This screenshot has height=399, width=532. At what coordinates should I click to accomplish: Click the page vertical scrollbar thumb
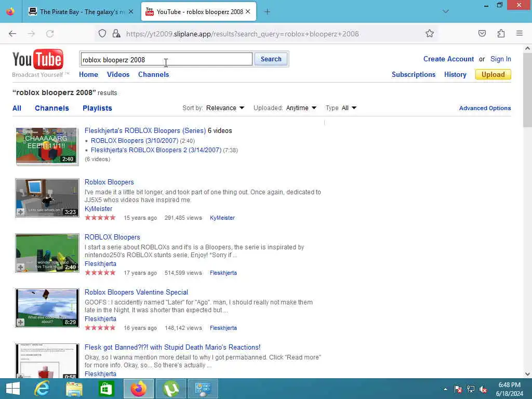pos(527,90)
